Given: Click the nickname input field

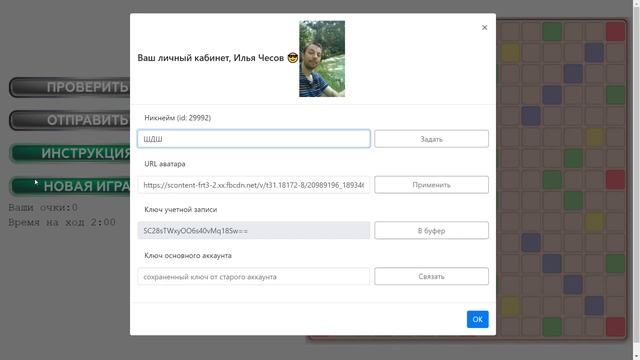Looking at the screenshot, I should (253, 139).
